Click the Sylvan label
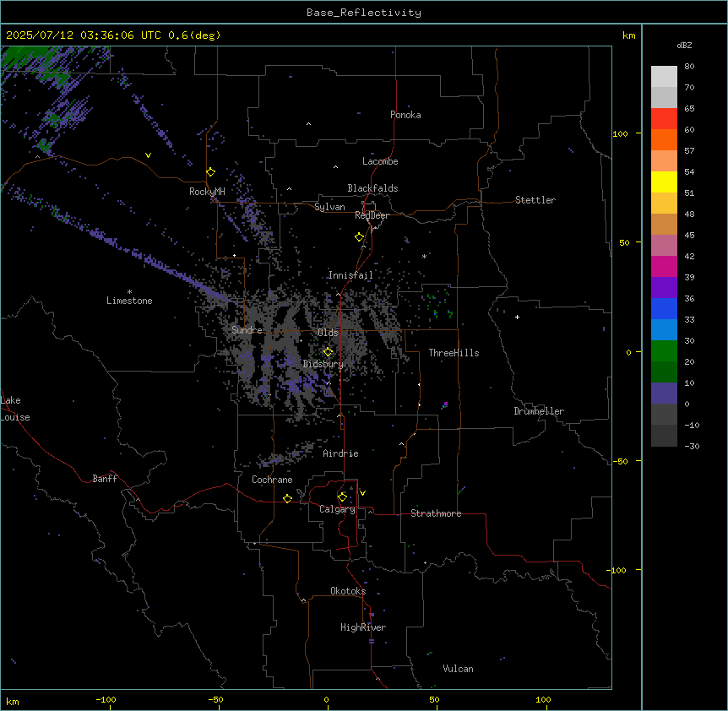This screenshot has width=728, height=711. tap(329, 207)
